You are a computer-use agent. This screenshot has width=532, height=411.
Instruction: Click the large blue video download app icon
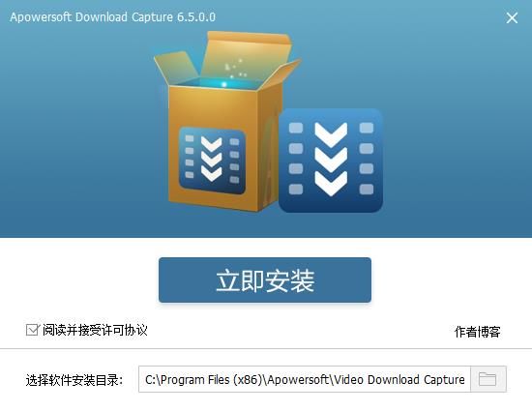tap(331, 161)
